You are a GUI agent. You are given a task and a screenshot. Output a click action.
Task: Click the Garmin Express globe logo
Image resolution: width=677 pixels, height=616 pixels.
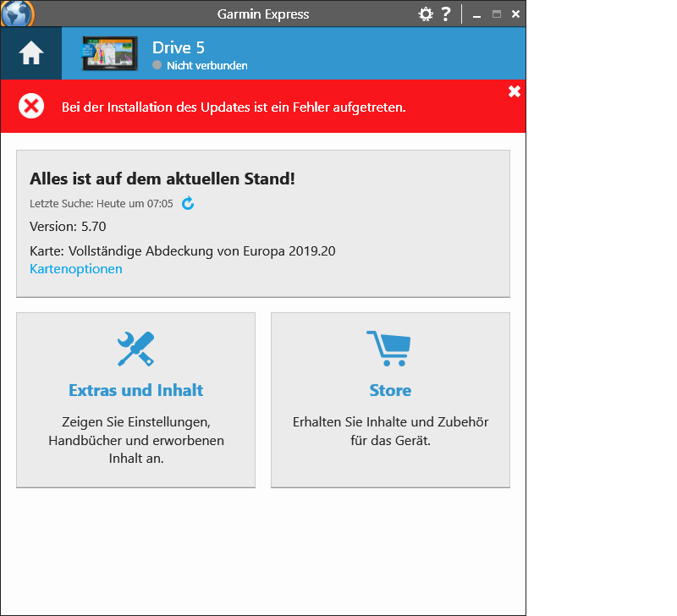click(17, 14)
